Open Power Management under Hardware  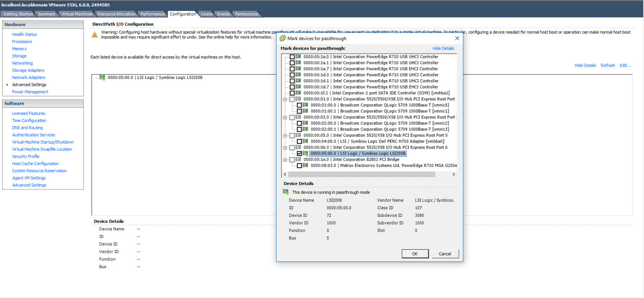click(30, 92)
